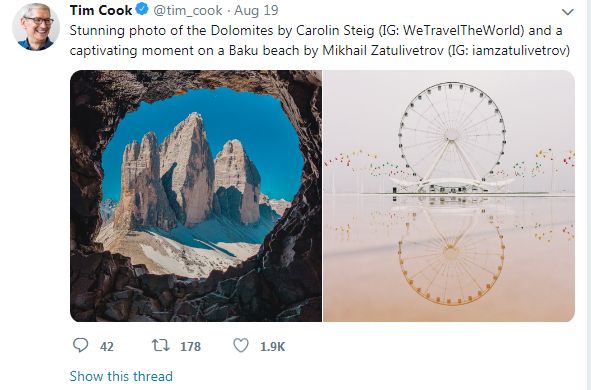
Task: Open the Aug 19 timestamp permalink
Action: 256,10
